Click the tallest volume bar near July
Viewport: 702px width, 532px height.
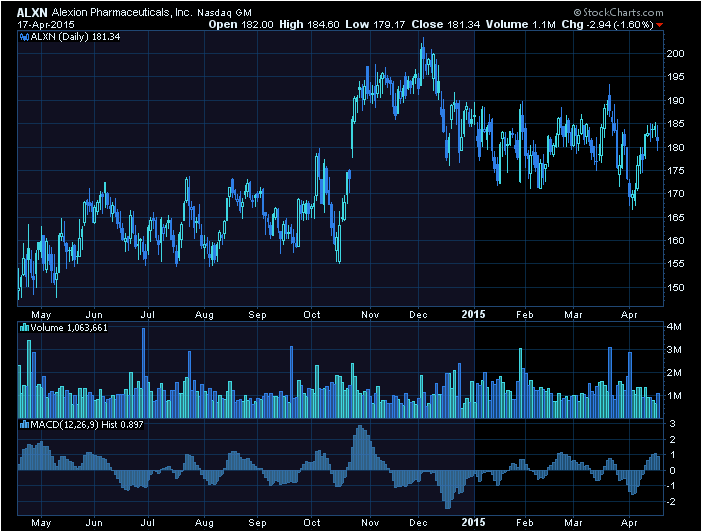(x=144, y=373)
